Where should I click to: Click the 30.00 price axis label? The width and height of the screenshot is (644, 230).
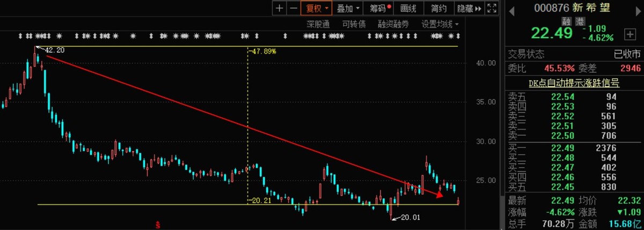(x=485, y=141)
